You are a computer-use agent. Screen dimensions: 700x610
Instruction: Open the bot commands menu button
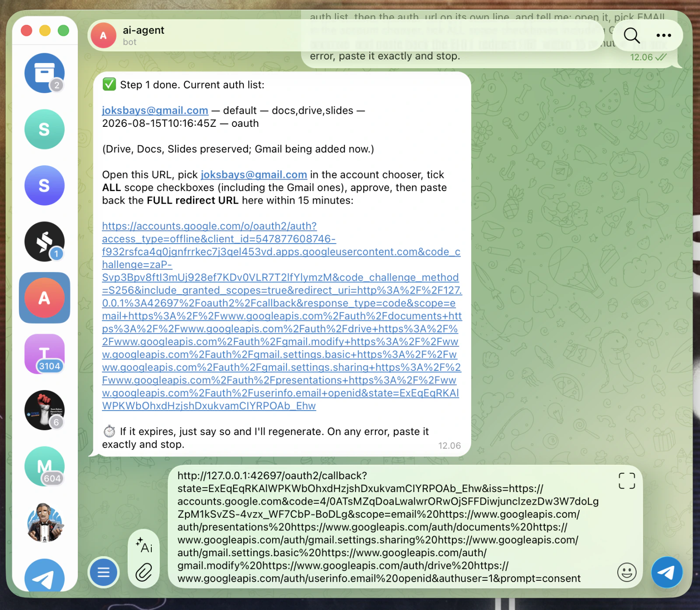point(104,572)
